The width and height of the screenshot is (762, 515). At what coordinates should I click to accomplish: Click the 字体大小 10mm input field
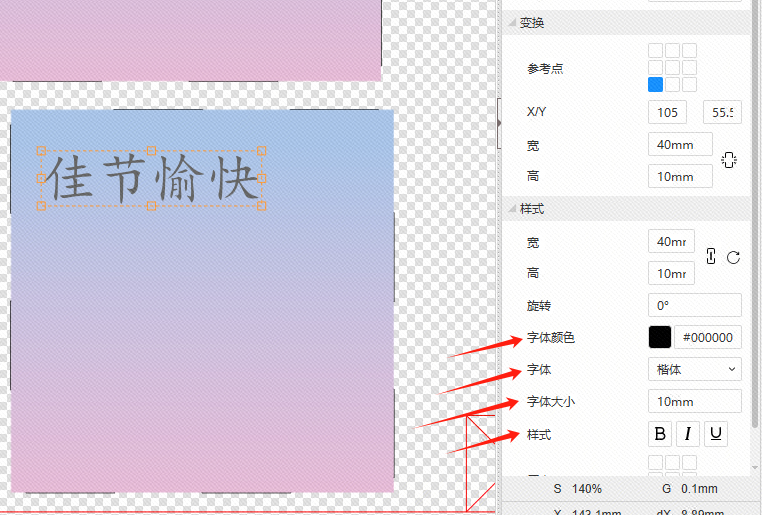pos(695,401)
